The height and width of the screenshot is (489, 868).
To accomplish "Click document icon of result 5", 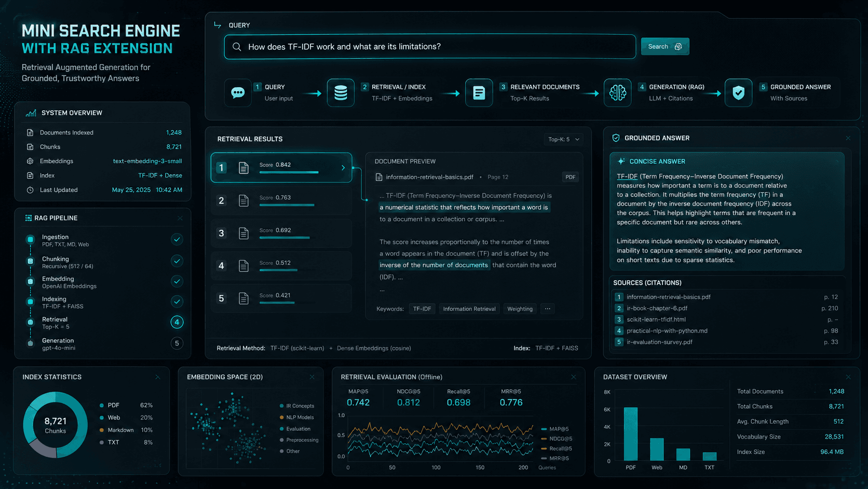I will tap(243, 298).
